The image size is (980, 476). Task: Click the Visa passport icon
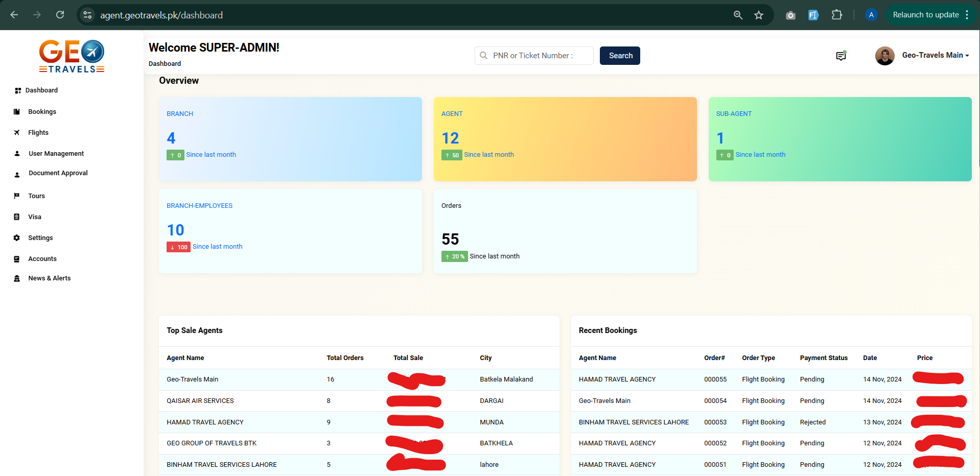pos(17,217)
